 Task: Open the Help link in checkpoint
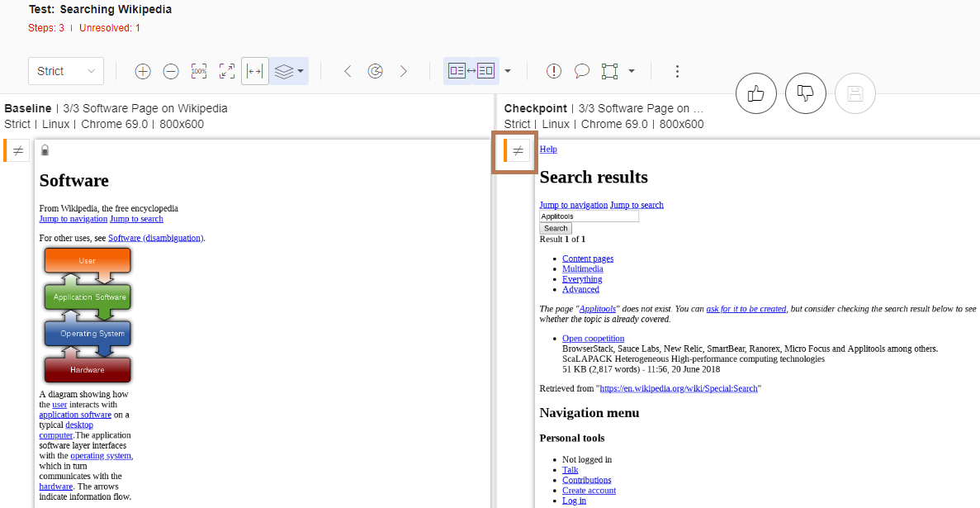click(548, 149)
